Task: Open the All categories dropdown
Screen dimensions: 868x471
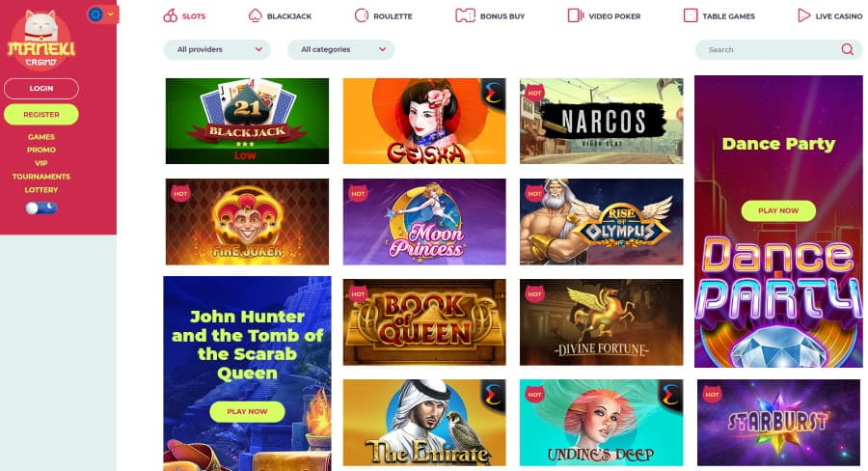Action: click(x=340, y=49)
